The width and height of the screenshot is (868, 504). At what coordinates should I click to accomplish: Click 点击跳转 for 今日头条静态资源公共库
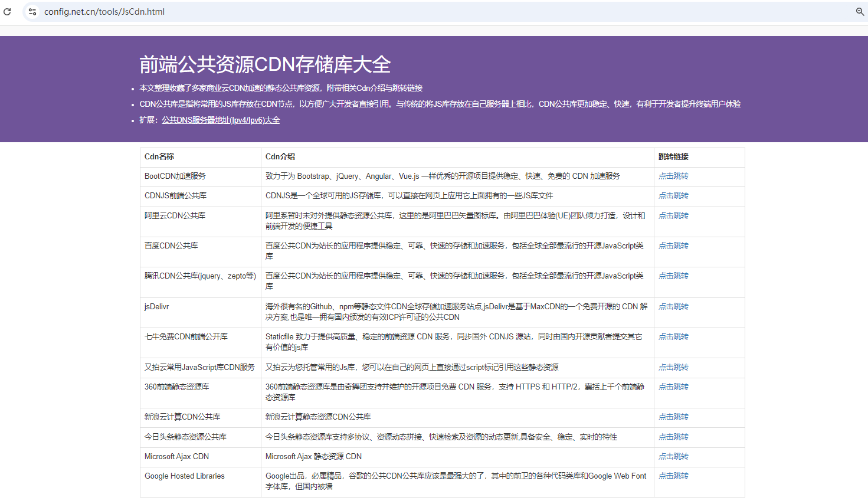(x=673, y=437)
